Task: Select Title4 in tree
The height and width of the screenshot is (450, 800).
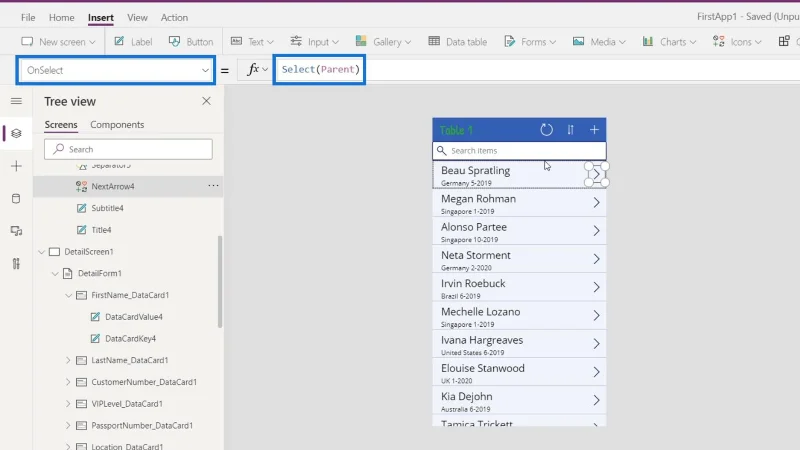Action: [101, 230]
